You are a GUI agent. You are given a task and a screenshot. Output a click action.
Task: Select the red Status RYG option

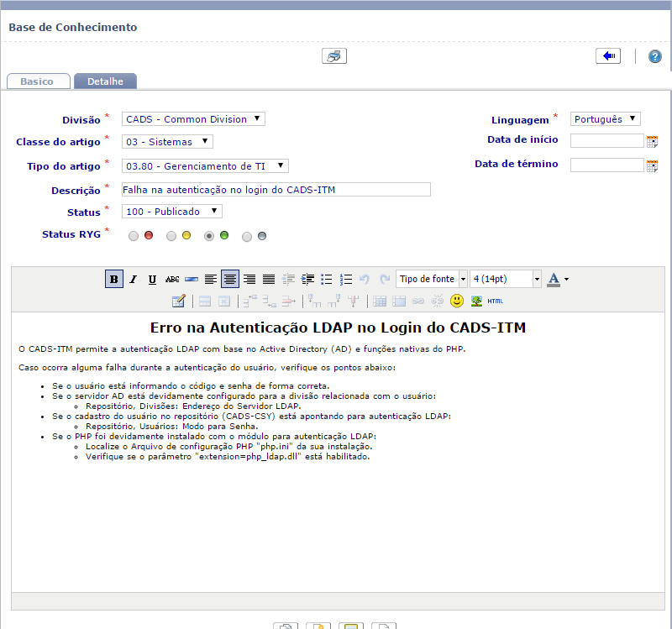coord(134,236)
